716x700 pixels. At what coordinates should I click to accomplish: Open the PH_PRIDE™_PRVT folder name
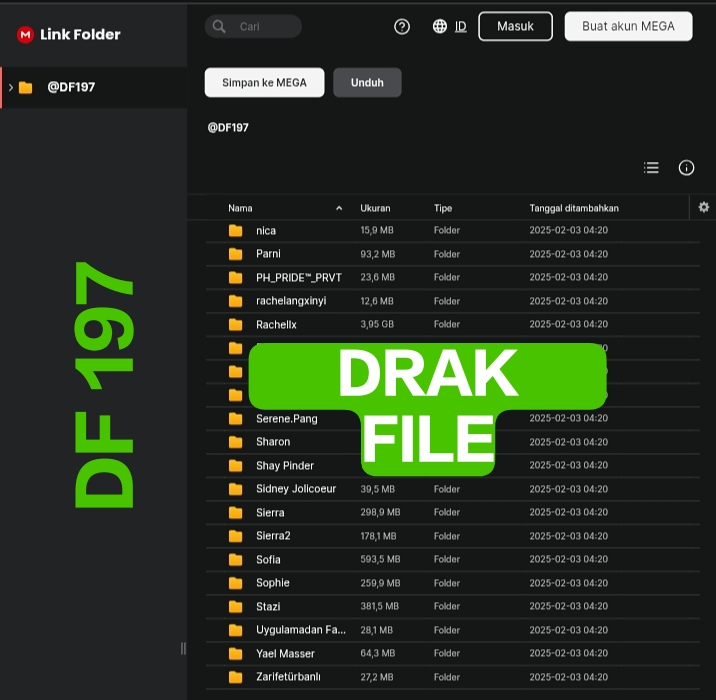point(299,278)
